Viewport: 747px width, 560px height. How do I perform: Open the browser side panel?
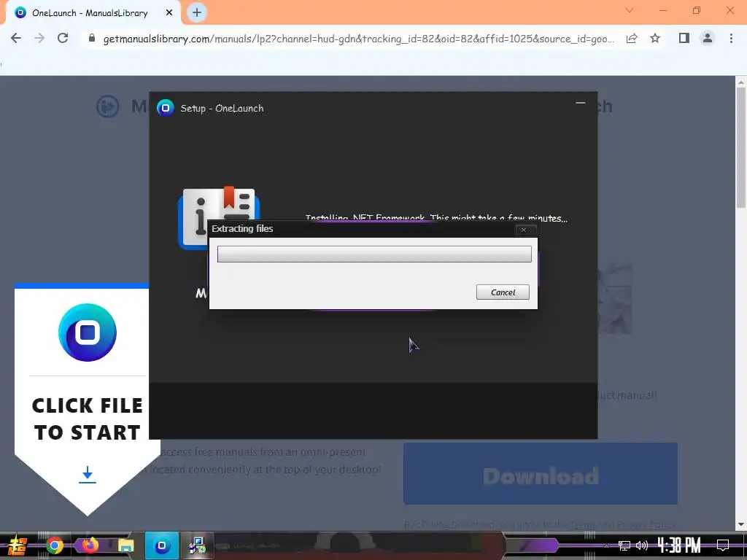(684, 38)
